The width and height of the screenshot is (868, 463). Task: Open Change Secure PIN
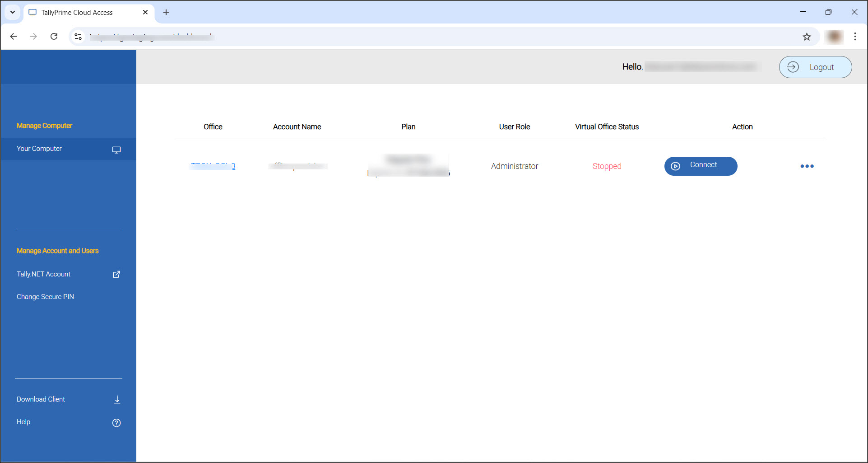(x=45, y=297)
